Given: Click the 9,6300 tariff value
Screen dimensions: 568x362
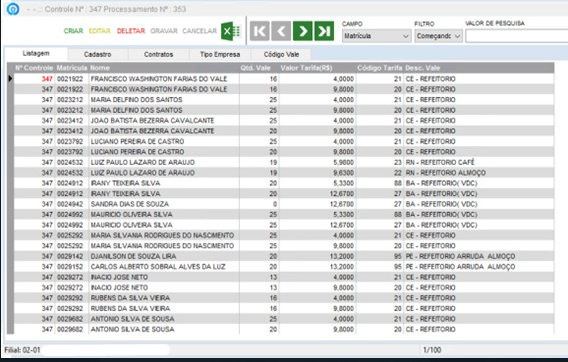Looking at the screenshot, I should (343, 173).
